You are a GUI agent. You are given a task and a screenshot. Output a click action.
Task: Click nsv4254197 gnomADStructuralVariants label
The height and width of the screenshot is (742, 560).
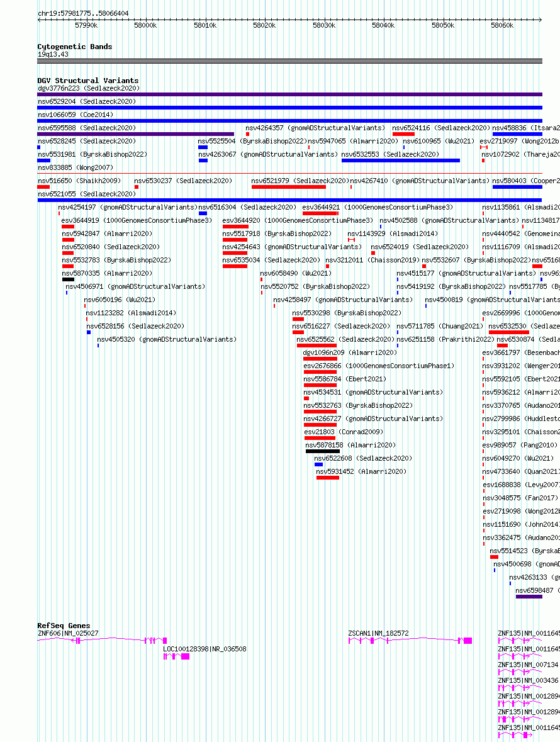point(128,207)
